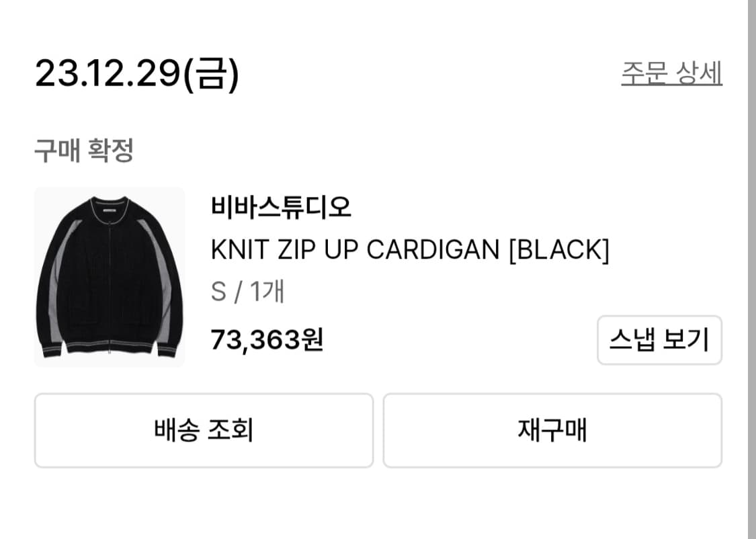Track shipment using the 배송 조회 box

pos(204,430)
